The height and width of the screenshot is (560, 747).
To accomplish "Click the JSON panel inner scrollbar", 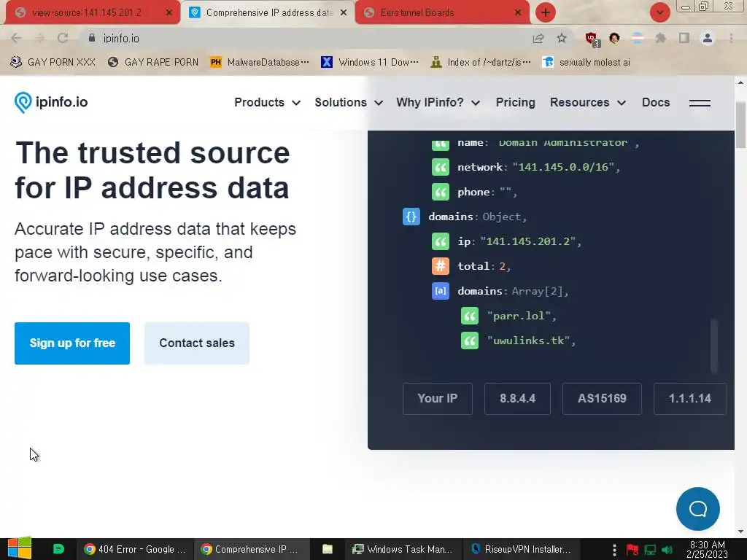I will click(x=713, y=346).
